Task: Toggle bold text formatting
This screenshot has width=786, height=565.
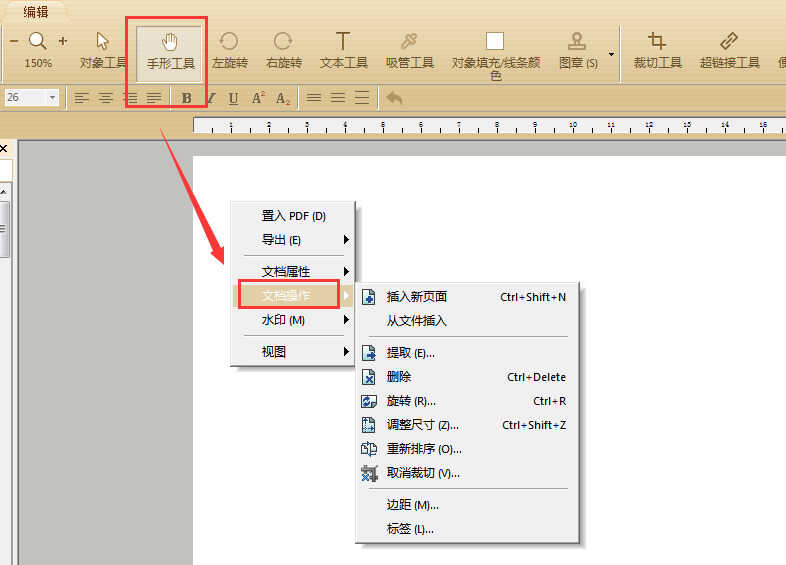Action: (x=186, y=98)
